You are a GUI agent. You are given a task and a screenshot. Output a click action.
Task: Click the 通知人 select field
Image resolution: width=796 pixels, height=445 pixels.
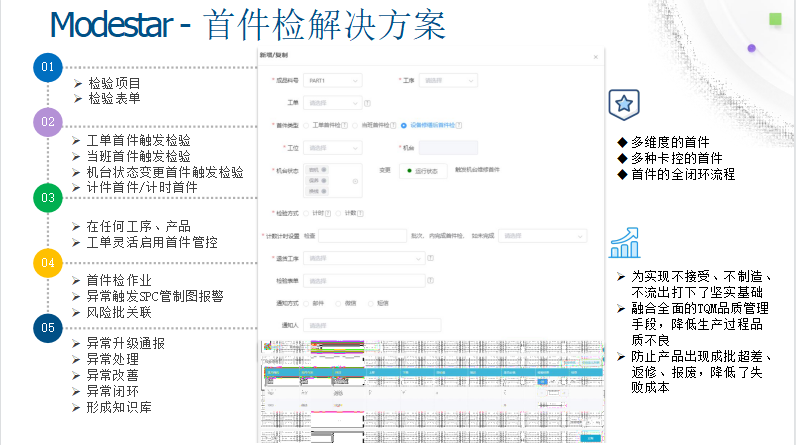372,325
